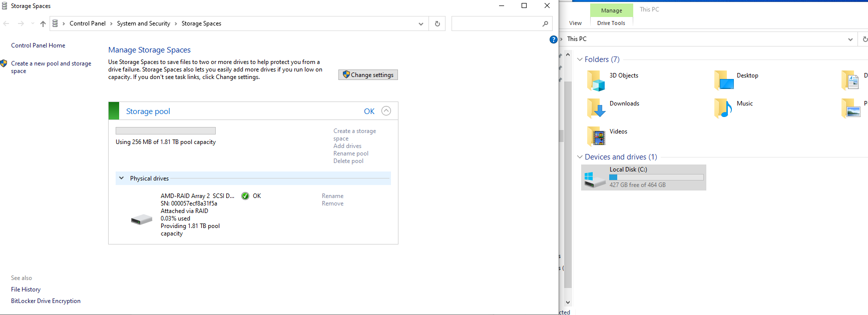Viewport: 868px width, 315px height.
Task: Click the Rename pool link
Action: (x=351, y=153)
